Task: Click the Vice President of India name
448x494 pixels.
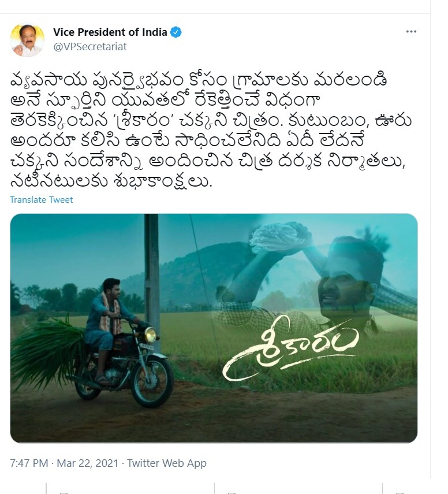Action: click(x=110, y=32)
